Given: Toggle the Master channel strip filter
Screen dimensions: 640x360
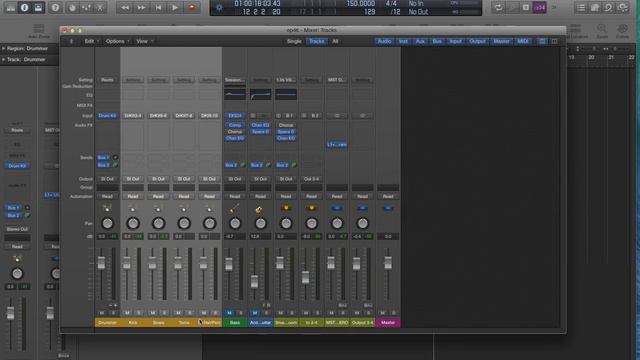Looking at the screenshot, I should point(501,41).
